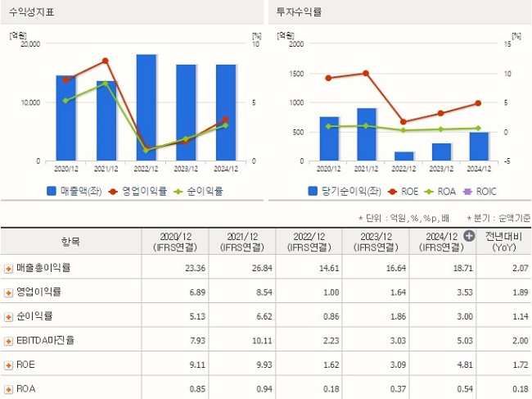The height and width of the screenshot is (399, 532).
Task: Click the 2021/12 당기순이익 bar
Action: (367, 134)
